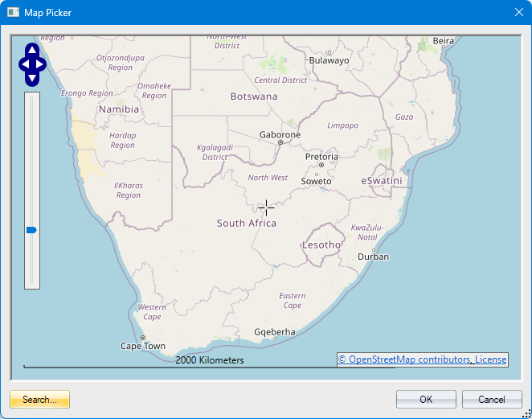The width and height of the screenshot is (532, 419).
Task: Click the Lesotho label on the map
Action: [x=321, y=244]
